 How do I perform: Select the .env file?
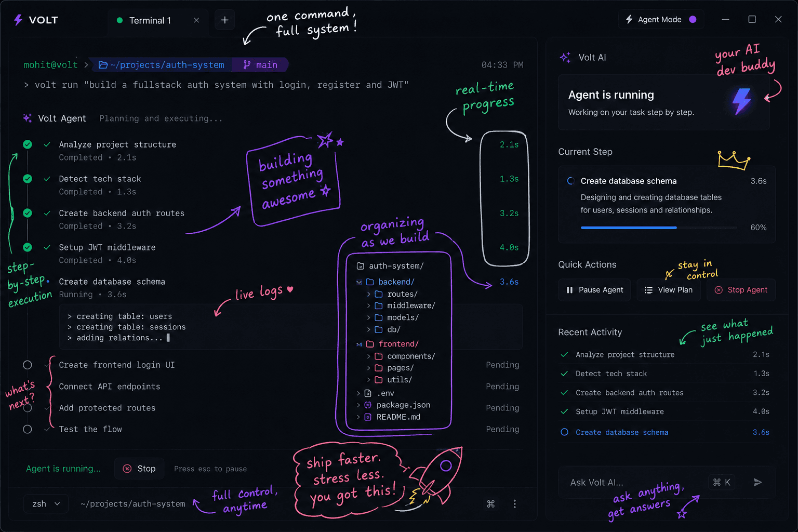tap(385, 393)
